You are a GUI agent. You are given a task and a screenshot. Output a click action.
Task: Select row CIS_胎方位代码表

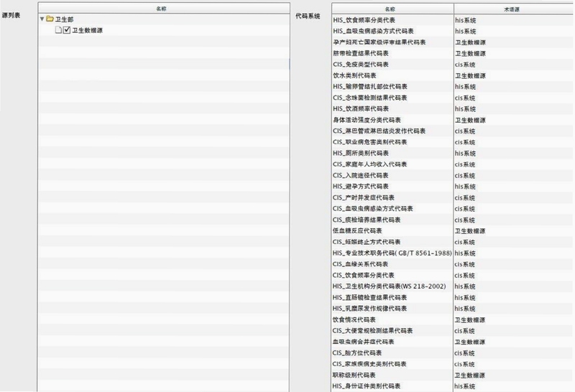pyautogui.click(x=453, y=353)
